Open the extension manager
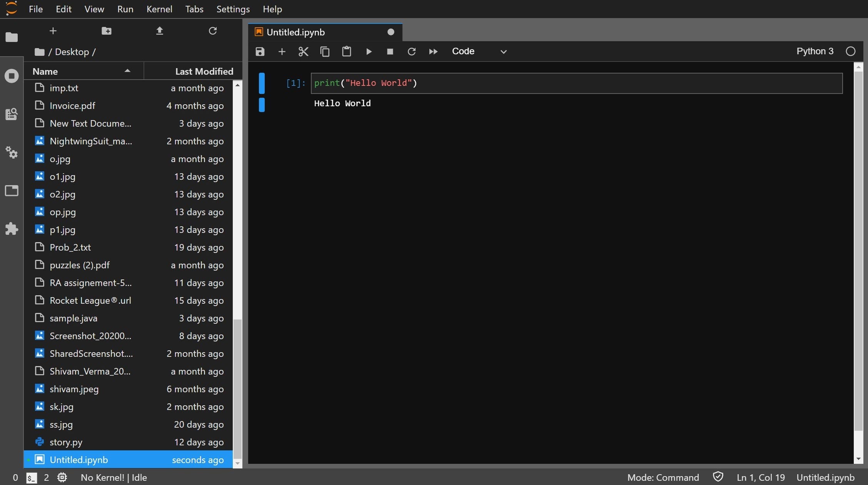 (x=12, y=229)
